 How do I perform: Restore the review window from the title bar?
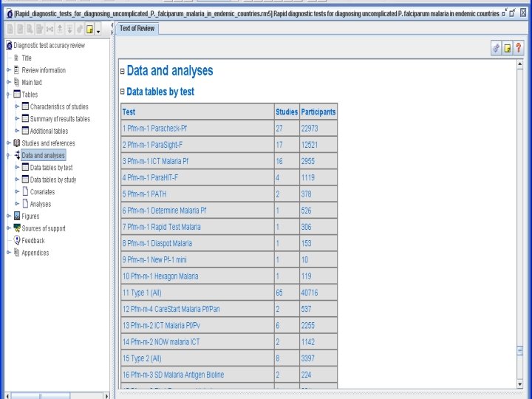512,13
